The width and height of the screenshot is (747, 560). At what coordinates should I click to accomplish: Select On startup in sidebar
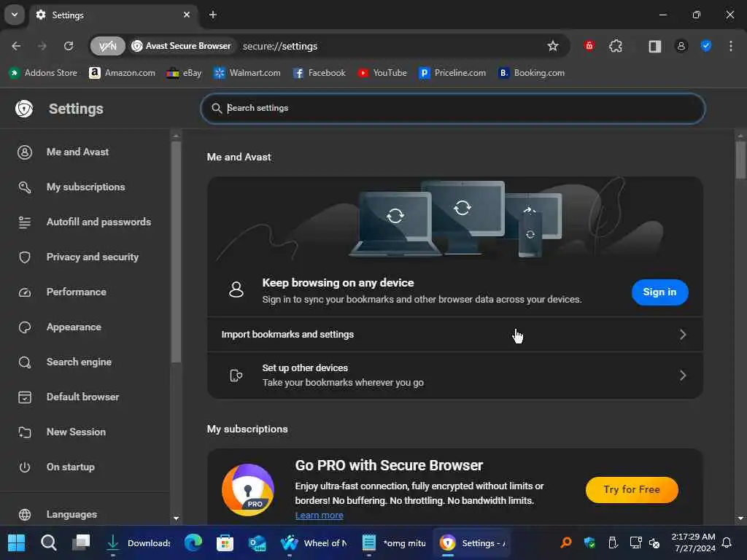[x=86, y=467]
